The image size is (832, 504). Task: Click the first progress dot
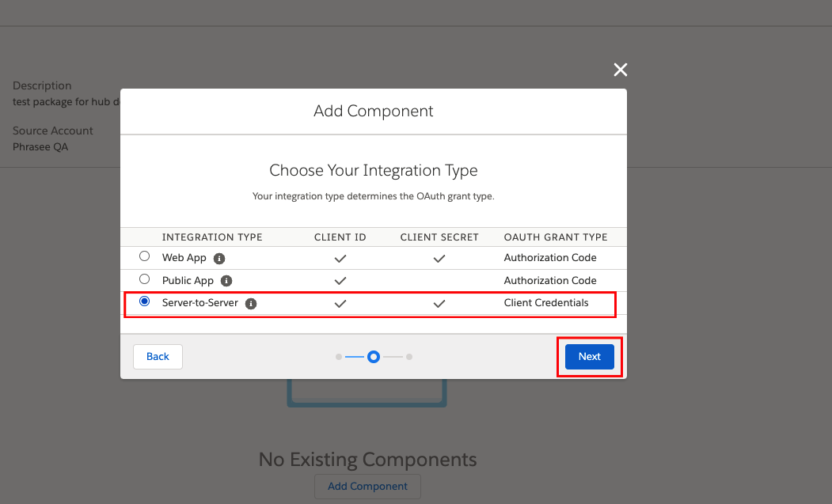tap(337, 357)
